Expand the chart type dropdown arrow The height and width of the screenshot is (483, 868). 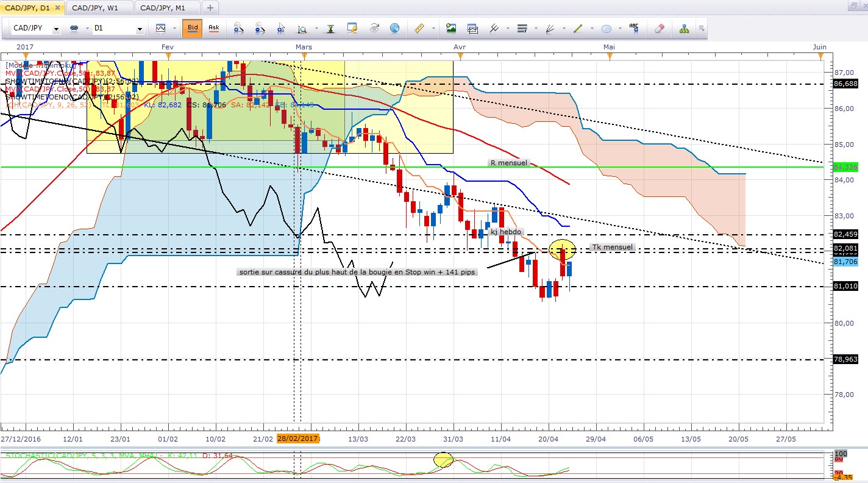click(174, 29)
